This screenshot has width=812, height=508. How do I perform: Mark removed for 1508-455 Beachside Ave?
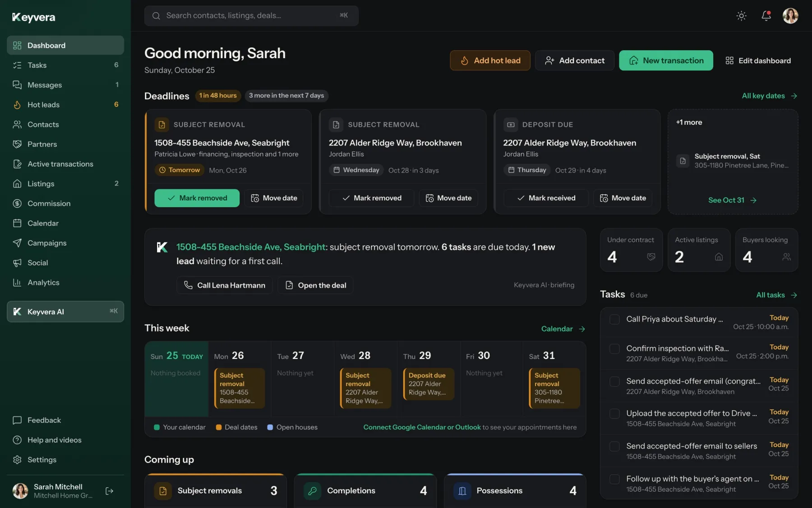click(197, 198)
